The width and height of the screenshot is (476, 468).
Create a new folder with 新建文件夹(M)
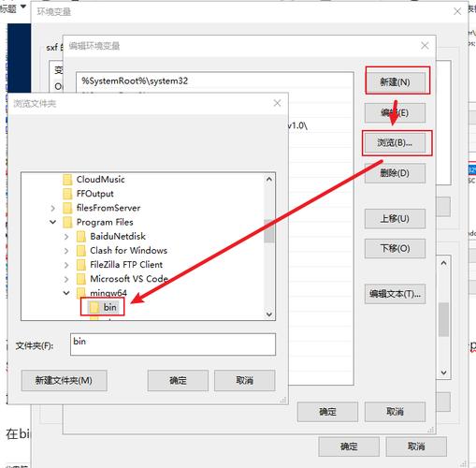coord(64,380)
